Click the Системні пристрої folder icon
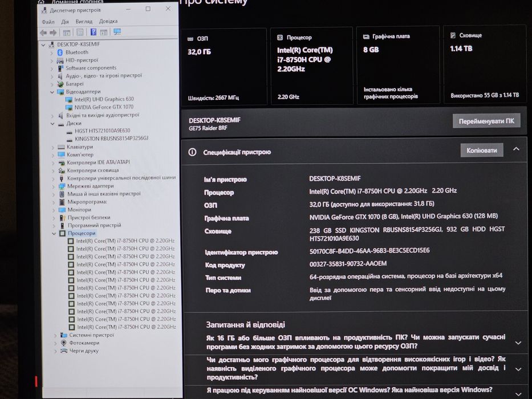Screen dimensions: 532x399 [x=63, y=335]
